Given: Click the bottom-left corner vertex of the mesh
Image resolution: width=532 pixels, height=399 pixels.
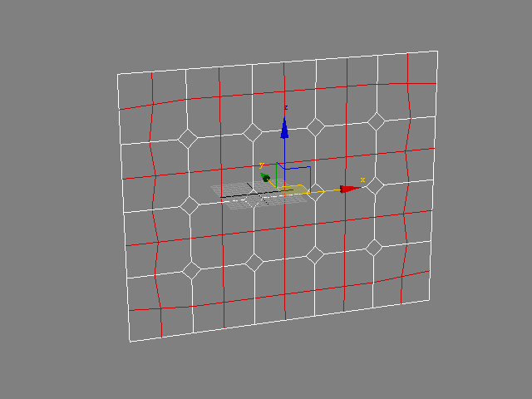Looking at the screenshot, I should [130, 342].
